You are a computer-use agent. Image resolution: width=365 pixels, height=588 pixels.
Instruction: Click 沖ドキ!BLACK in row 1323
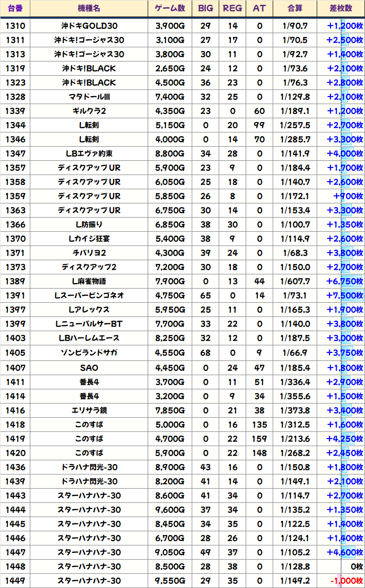click(x=89, y=82)
